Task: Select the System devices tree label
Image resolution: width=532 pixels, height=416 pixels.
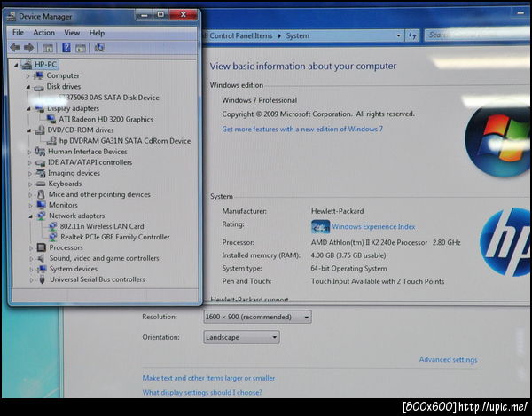Action: coord(74,269)
